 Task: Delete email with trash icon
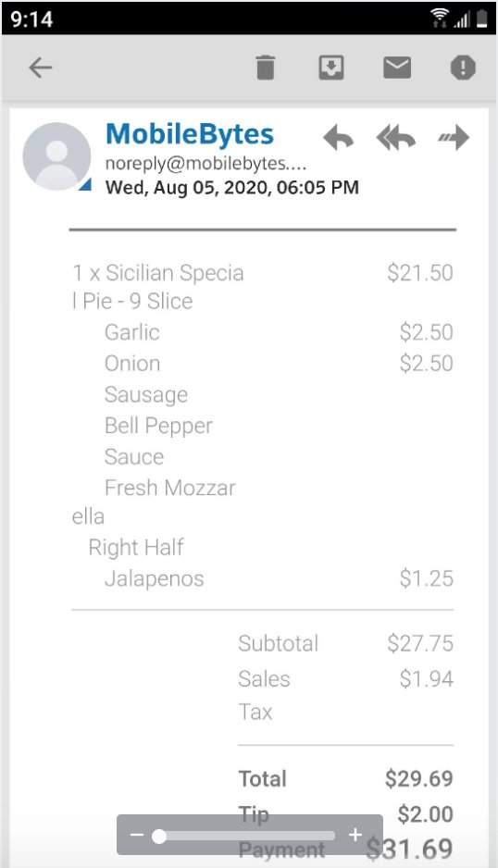[x=266, y=68]
